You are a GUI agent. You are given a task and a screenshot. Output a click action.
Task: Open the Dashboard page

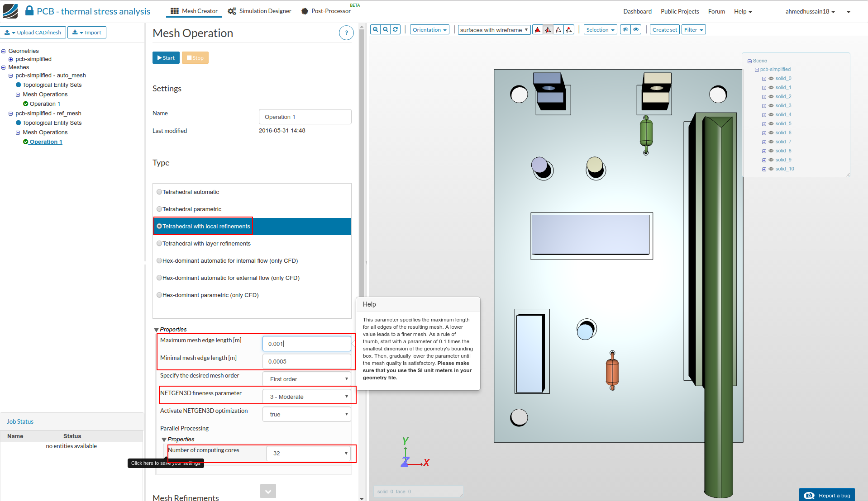tap(637, 12)
